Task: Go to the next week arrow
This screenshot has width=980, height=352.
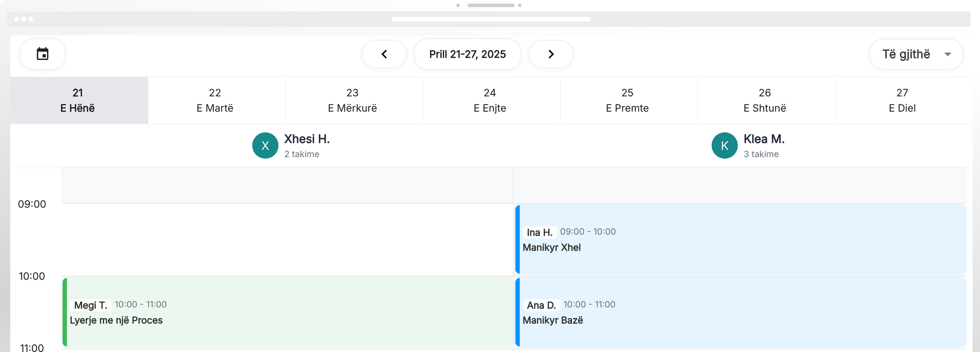Action: click(550, 54)
